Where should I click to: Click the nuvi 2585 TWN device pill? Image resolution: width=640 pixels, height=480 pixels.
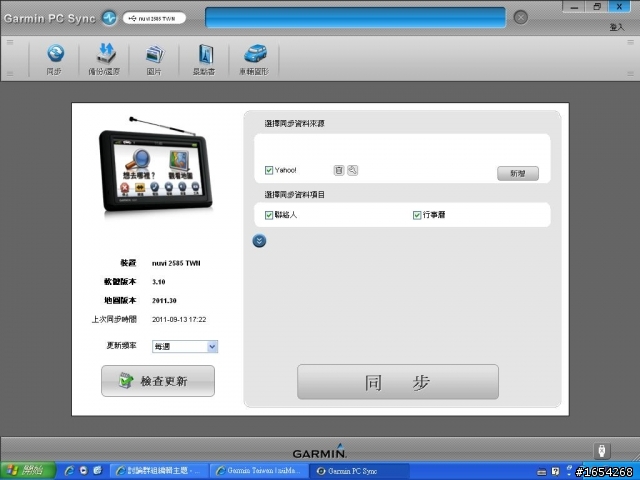pos(154,18)
